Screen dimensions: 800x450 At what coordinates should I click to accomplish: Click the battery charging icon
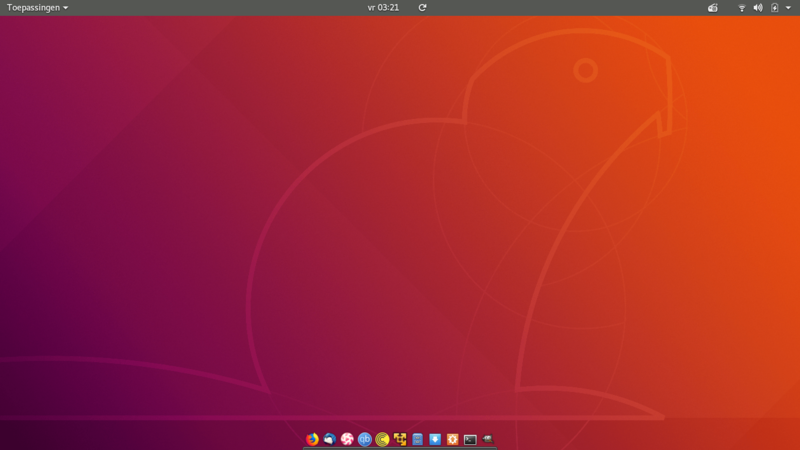tap(774, 8)
